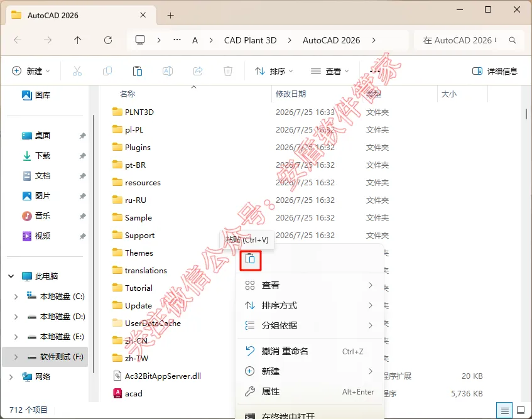
Task: Expand Local Disk (D:) node
Action: (x=16, y=317)
